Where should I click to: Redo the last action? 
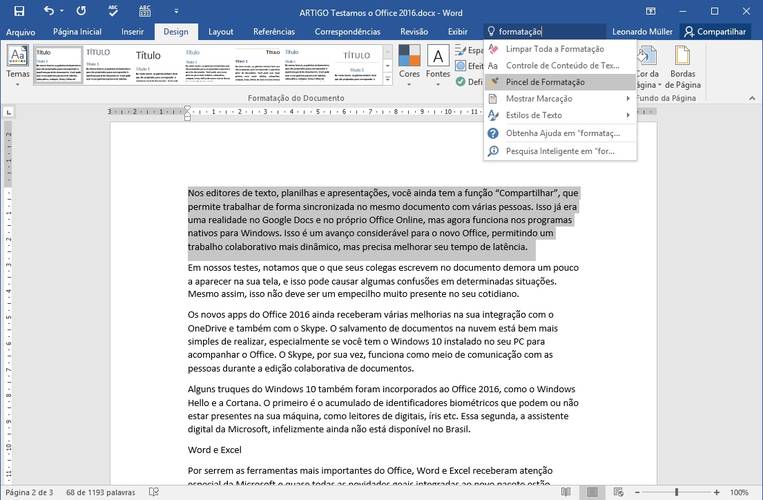81,11
